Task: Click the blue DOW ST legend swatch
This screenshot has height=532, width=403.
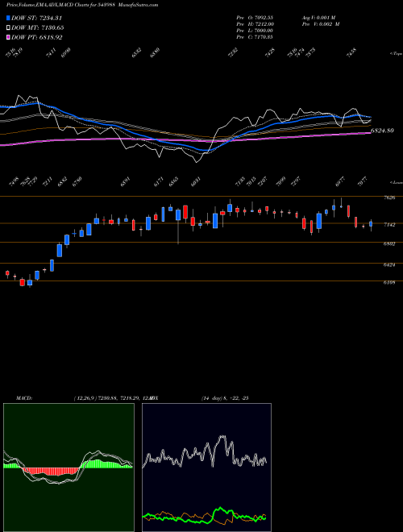Action: 8,18
